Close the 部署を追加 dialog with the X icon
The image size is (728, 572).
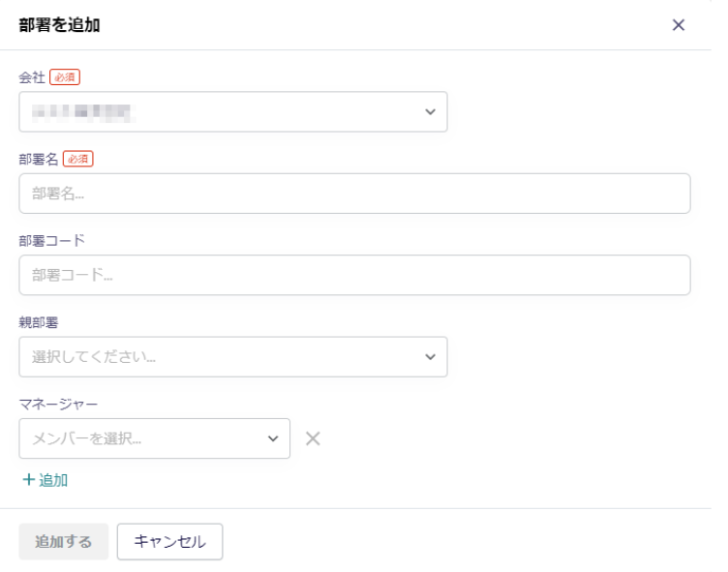coord(679,25)
